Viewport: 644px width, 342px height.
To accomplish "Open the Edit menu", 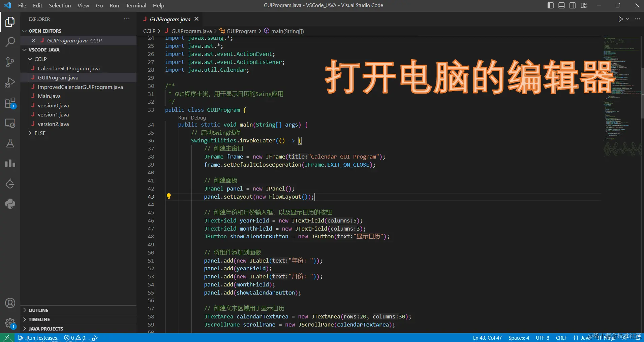I will point(37,5).
